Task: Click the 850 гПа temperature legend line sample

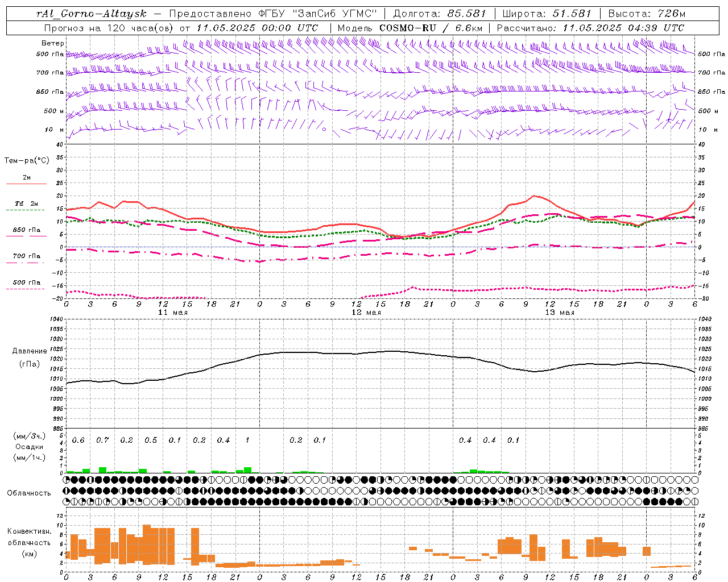Action: point(26,236)
